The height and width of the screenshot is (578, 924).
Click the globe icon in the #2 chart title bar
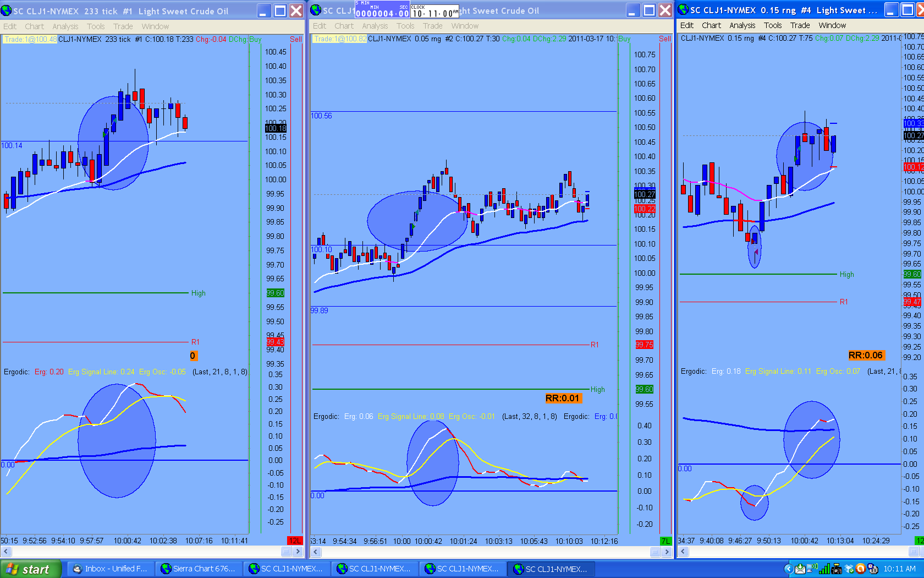click(316, 10)
